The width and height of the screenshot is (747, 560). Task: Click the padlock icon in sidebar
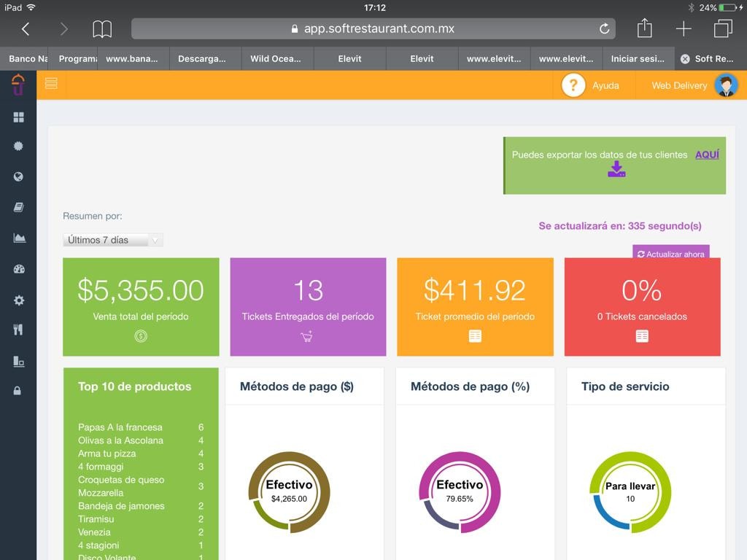[x=18, y=391]
